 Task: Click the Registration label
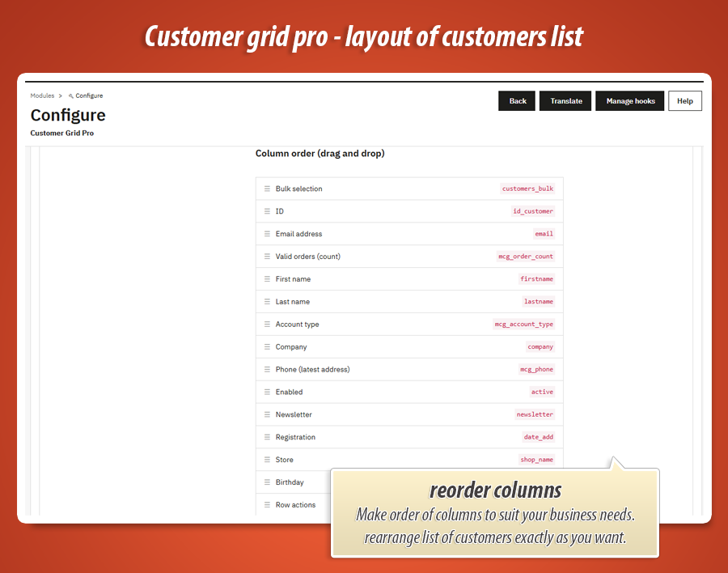[295, 437]
